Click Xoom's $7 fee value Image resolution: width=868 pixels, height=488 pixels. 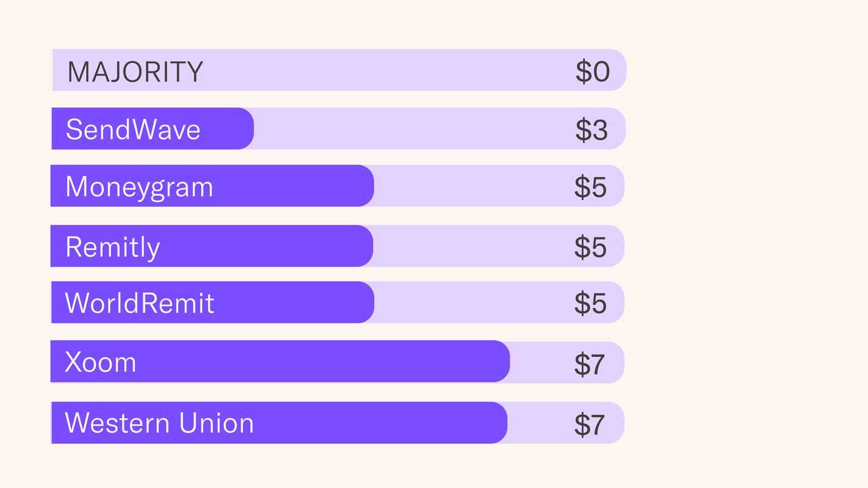click(589, 364)
